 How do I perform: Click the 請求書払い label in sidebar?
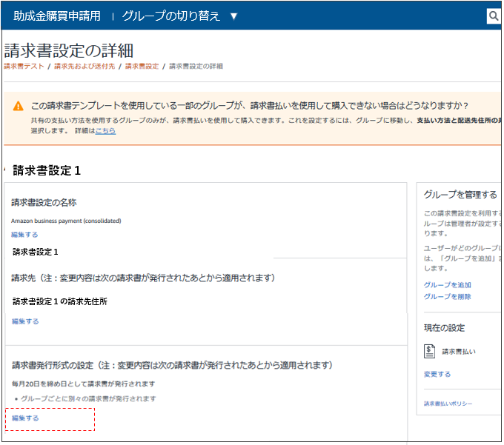pos(459,352)
